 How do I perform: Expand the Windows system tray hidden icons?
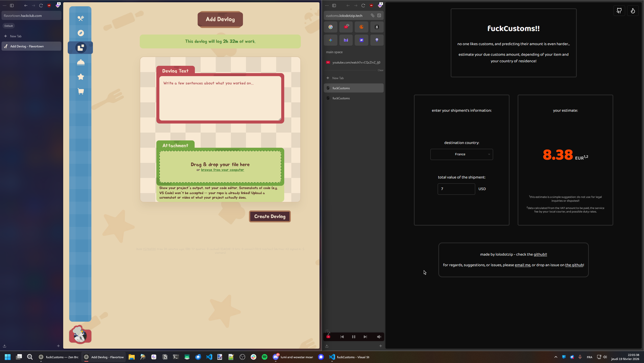556,357
